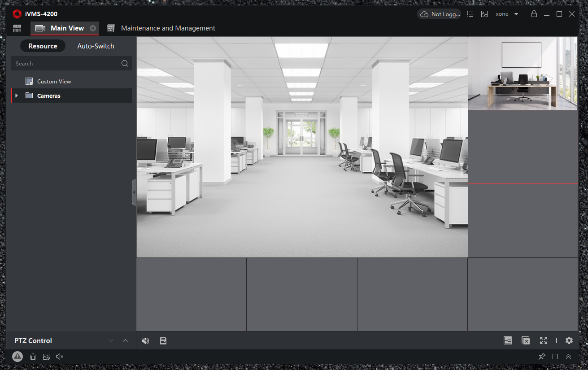The width and height of the screenshot is (588, 370).
Task: Pin the alarm panel
Action: pos(542,357)
